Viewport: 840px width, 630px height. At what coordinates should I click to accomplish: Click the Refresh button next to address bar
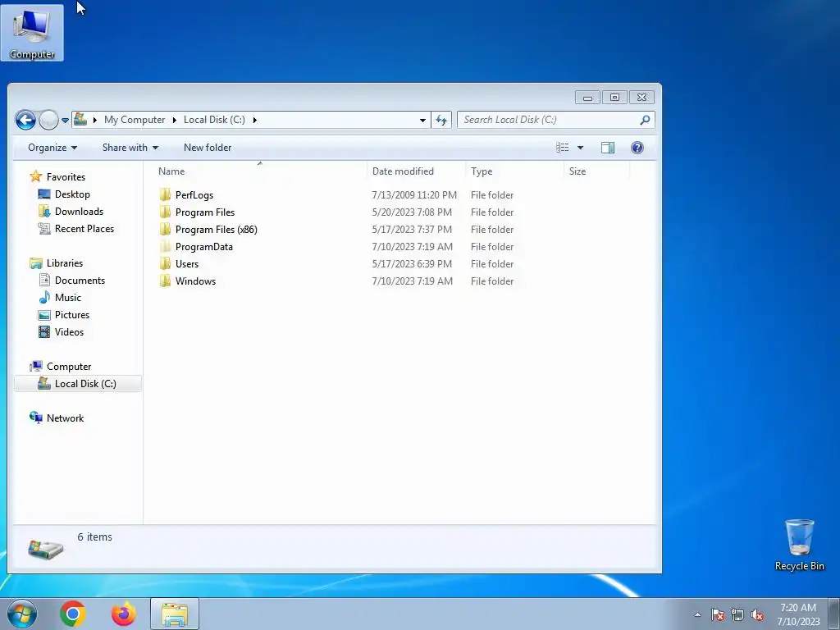point(441,120)
